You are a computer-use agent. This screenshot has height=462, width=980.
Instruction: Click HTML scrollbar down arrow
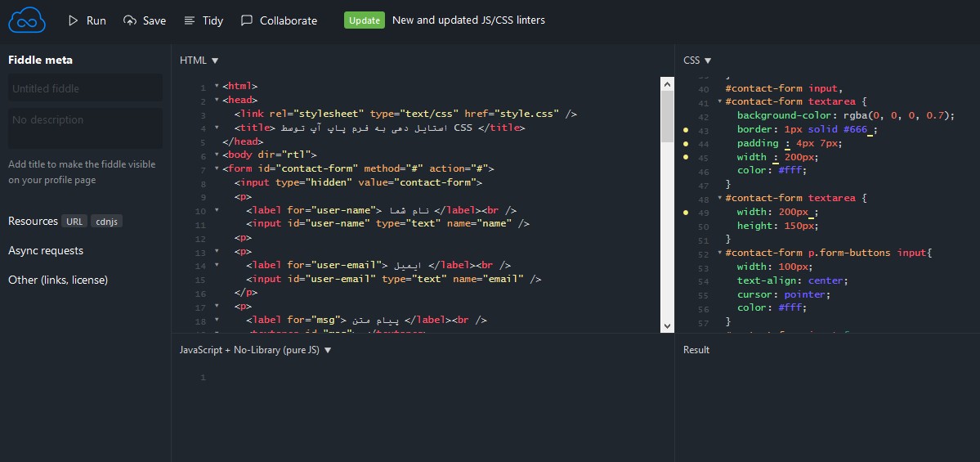[x=667, y=325]
